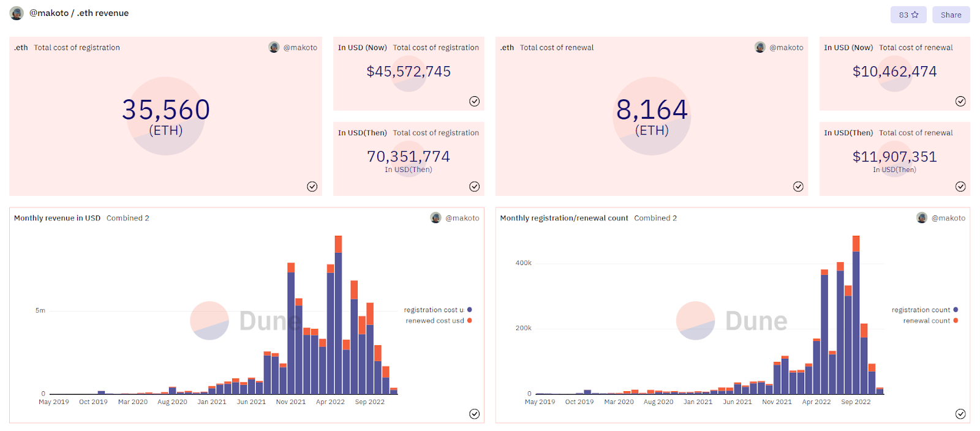This screenshot has width=980, height=431.
Task: Click checkmark icon on 35,560 ETH registration card
Action: click(x=312, y=187)
